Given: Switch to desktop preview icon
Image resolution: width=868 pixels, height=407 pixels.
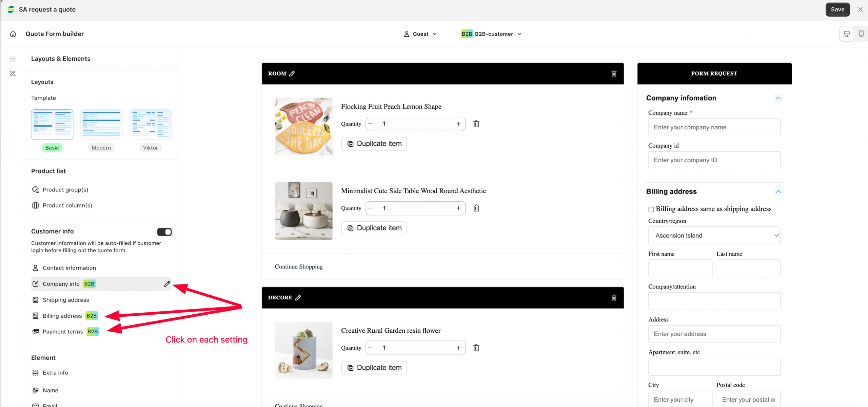Looking at the screenshot, I should (847, 34).
